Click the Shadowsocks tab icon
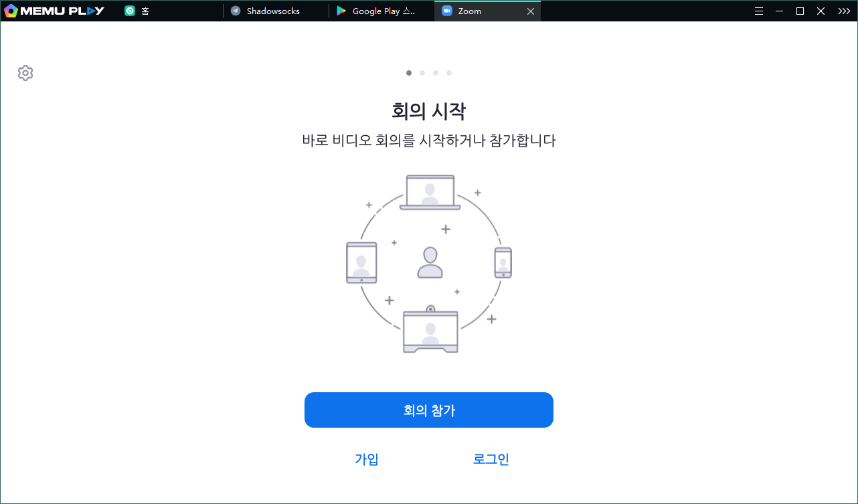This screenshot has height=504, width=858. click(235, 11)
